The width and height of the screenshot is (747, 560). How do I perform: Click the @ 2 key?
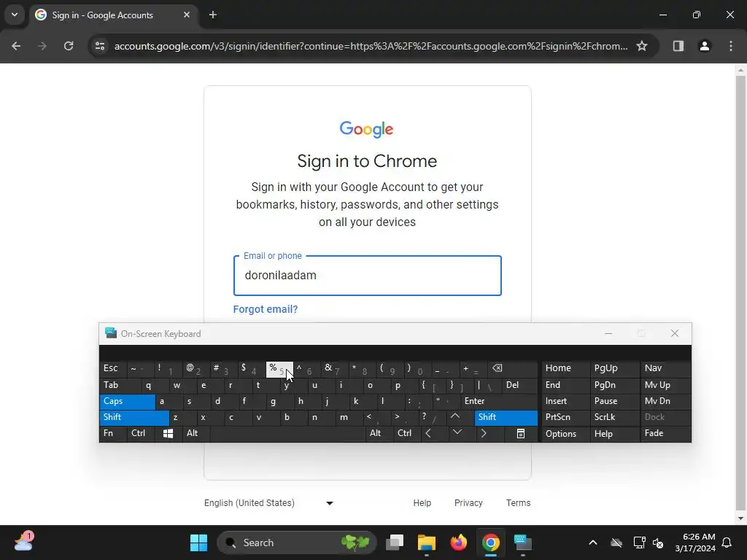coord(196,368)
